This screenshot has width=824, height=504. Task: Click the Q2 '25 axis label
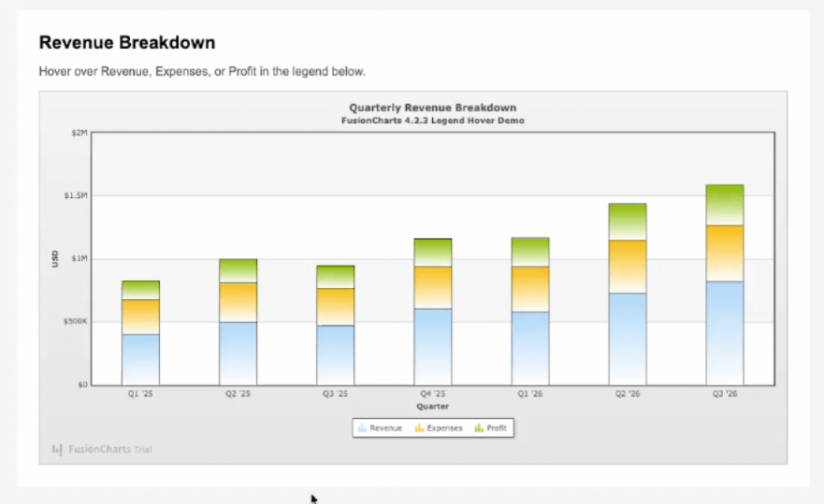(239, 394)
